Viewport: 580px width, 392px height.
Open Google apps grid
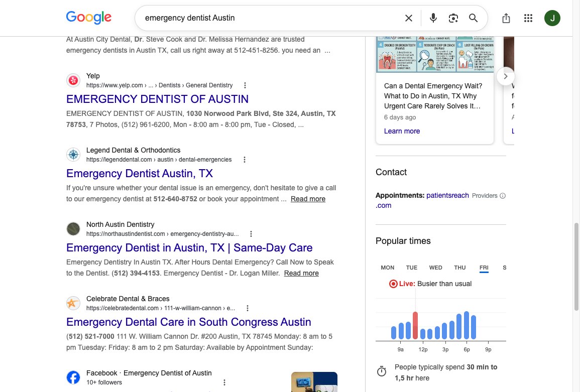point(528,18)
